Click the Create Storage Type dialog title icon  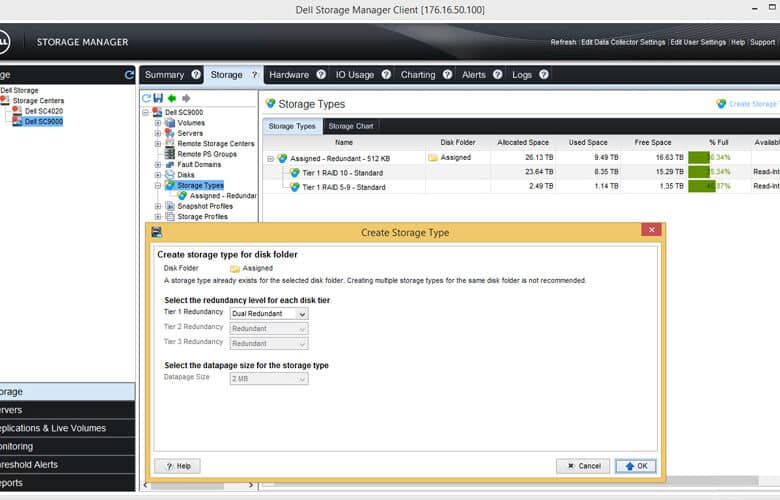157,232
